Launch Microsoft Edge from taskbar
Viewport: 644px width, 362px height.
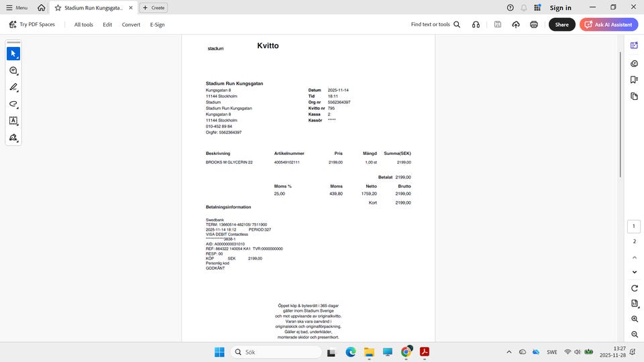(350, 352)
